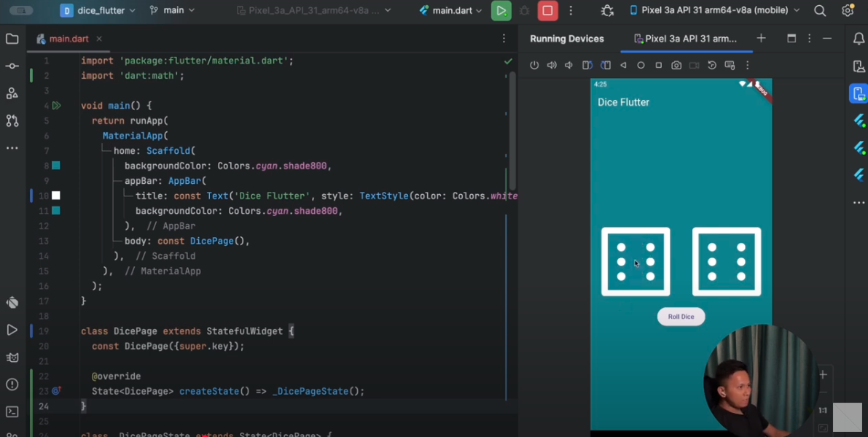The image size is (868, 437).
Task: Open the Commit tool window
Action: coord(12,66)
